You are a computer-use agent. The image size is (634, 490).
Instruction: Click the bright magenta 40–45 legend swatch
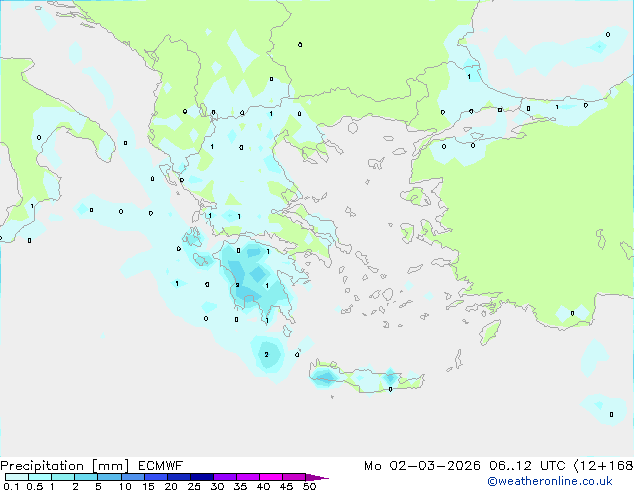[x=271, y=477]
